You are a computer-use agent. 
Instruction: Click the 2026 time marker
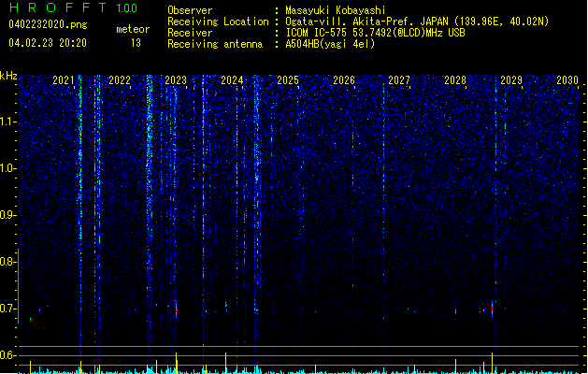click(344, 80)
